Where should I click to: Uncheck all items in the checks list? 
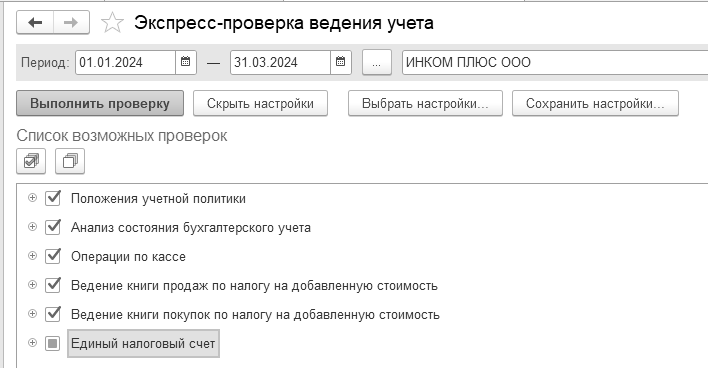70,161
